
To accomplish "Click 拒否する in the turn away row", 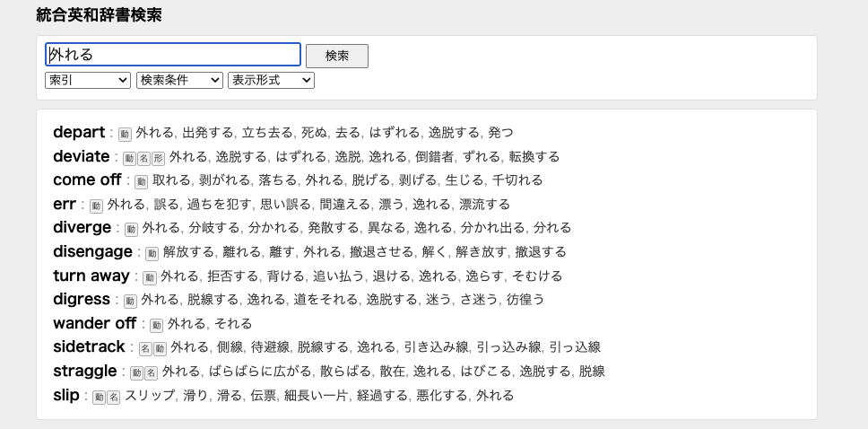I will tap(232, 276).
